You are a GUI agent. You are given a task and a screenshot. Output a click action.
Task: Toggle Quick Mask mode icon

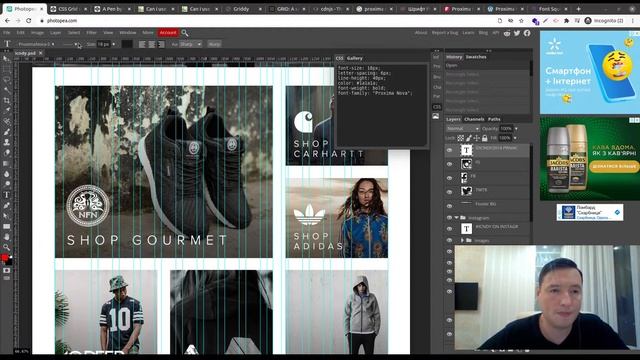pos(7,270)
